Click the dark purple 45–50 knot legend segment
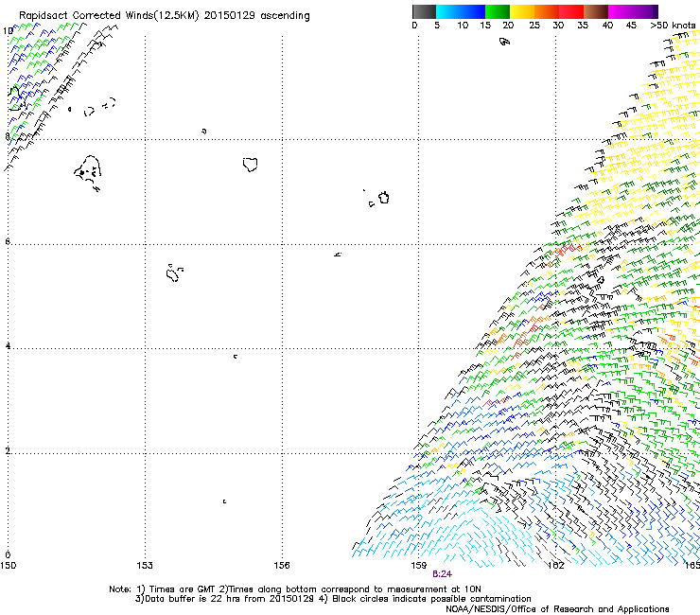The width and height of the screenshot is (700, 615). [645, 11]
